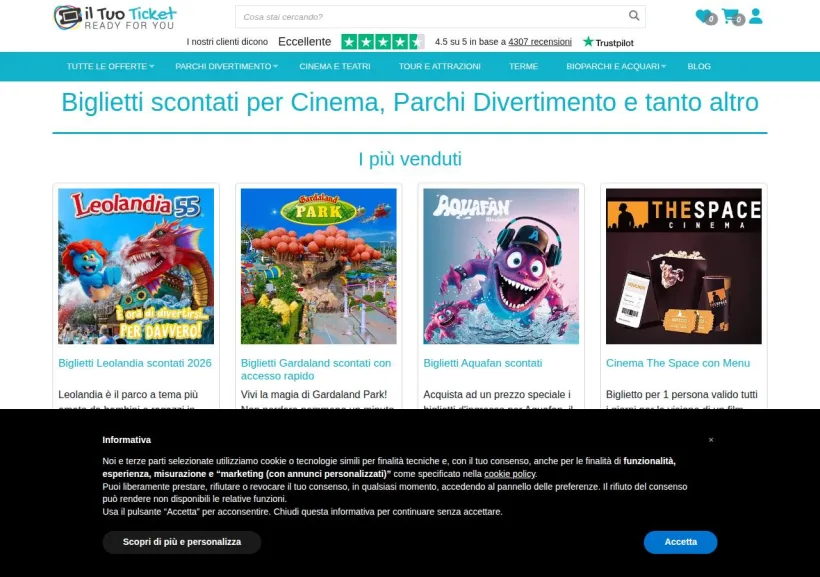Open the shopping cart icon
Screen dimensions: 820x577
(732, 16)
